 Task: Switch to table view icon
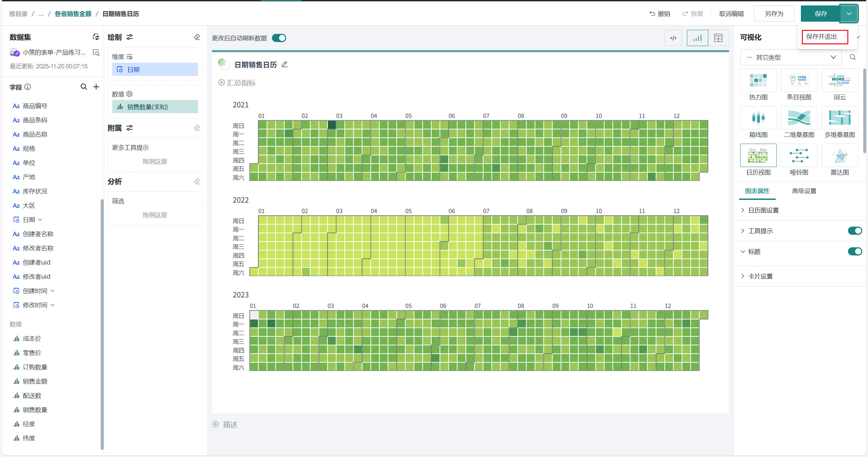pyautogui.click(x=718, y=38)
